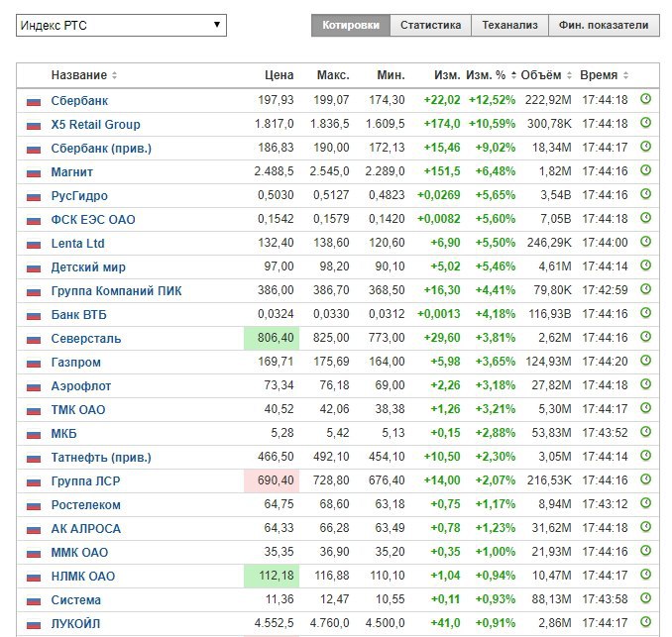Screen dimensions: 672x637
Task: Sort table by Объём column
Action: [x=546, y=75]
